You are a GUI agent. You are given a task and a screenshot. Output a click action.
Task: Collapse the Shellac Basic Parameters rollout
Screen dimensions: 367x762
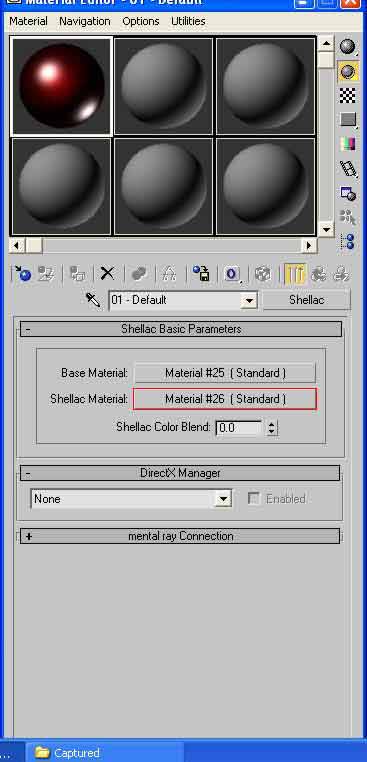pyautogui.click(x=180, y=329)
